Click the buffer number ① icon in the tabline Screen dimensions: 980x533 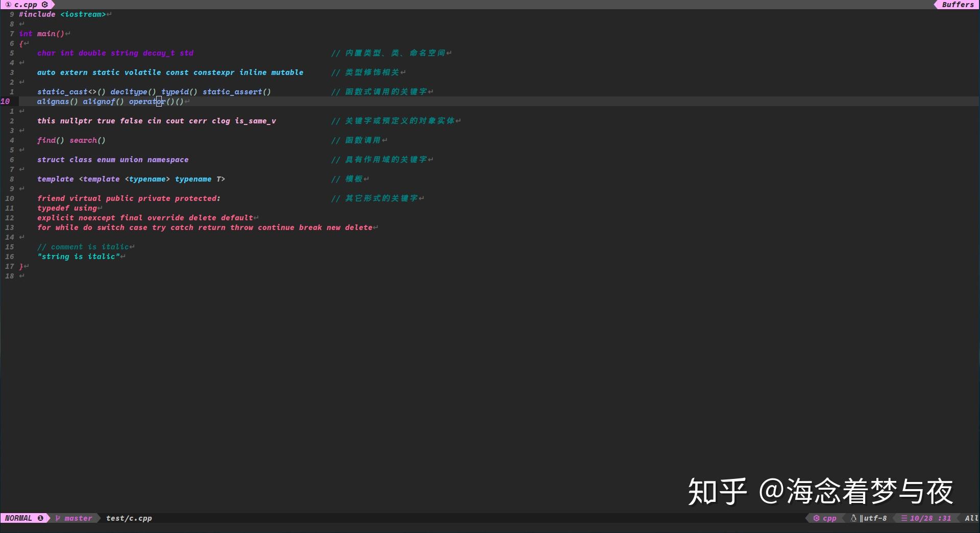pyautogui.click(x=7, y=5)
